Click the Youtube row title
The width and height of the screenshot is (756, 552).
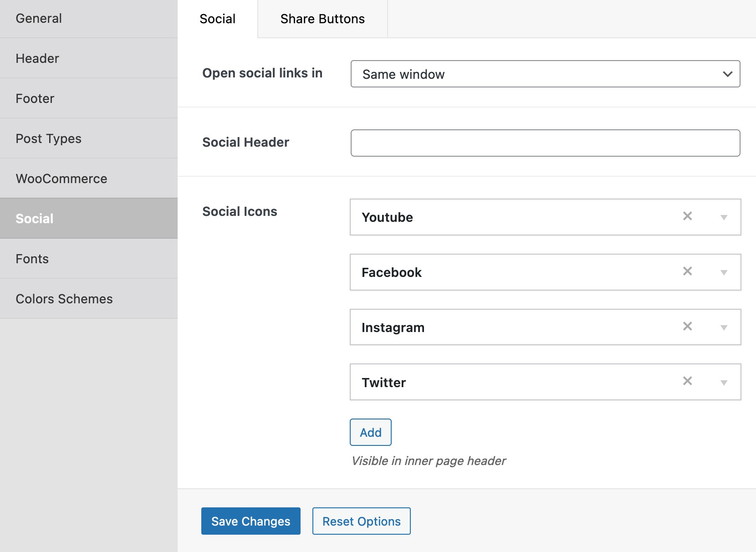click(x=388, y=217)
